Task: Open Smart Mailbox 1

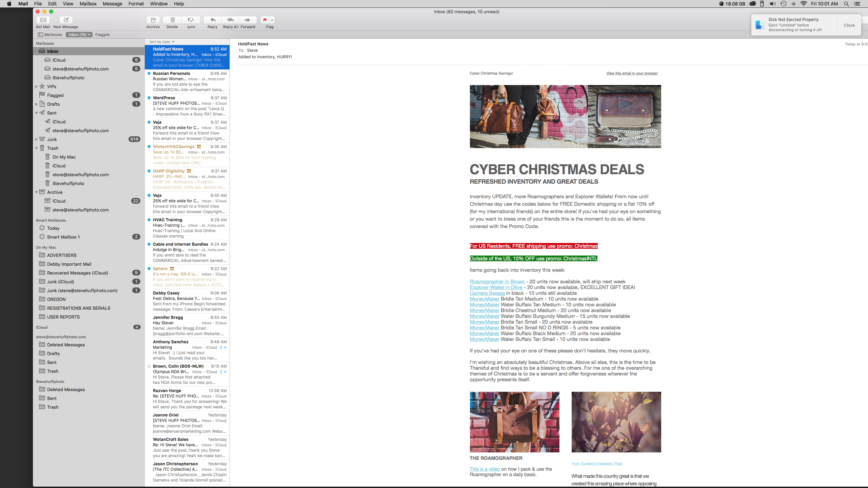Action: coord(89,237)
